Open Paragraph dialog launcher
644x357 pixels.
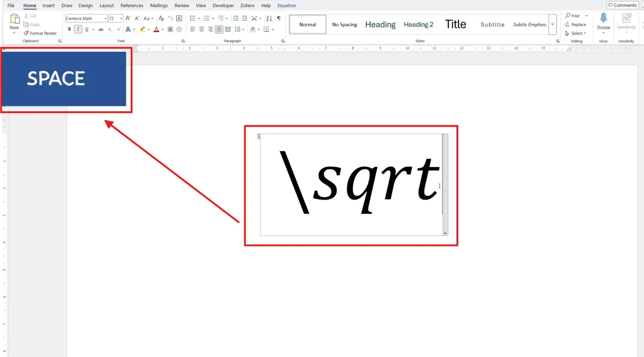pos(283,41)
